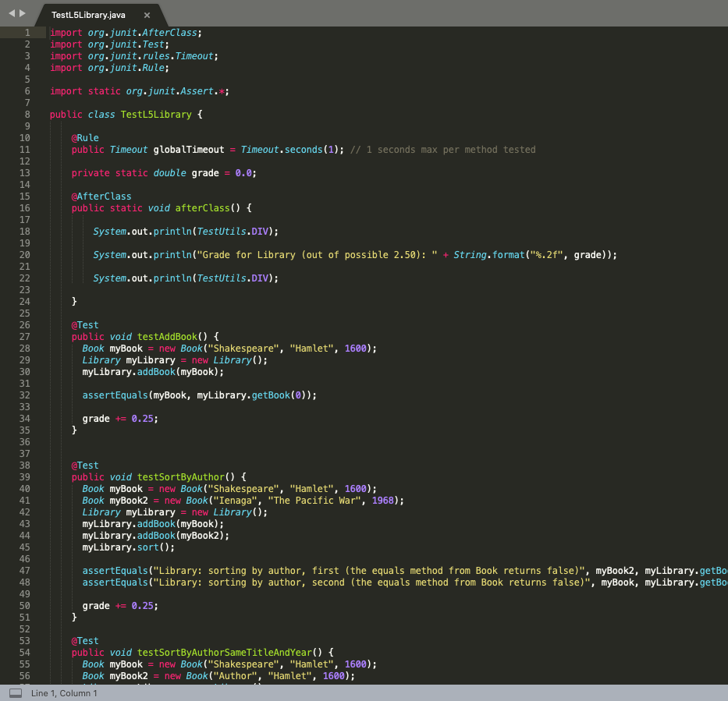Click line number 27 in the gutter

(x=25, y=336)
